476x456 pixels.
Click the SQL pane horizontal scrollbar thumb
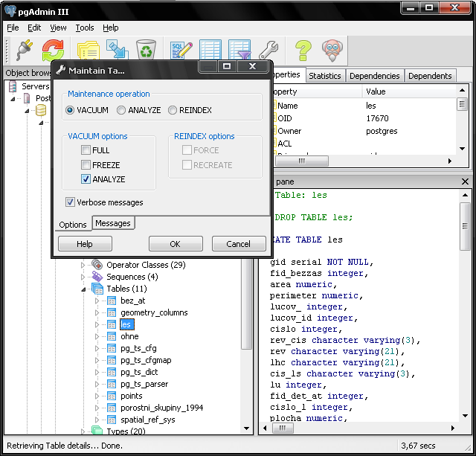283,428
